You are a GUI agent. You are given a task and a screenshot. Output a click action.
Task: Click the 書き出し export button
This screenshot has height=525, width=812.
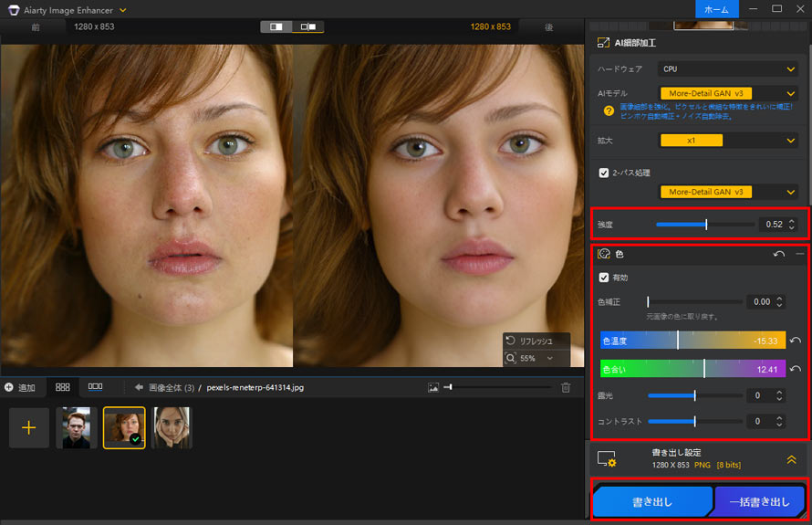coord(652,501)
